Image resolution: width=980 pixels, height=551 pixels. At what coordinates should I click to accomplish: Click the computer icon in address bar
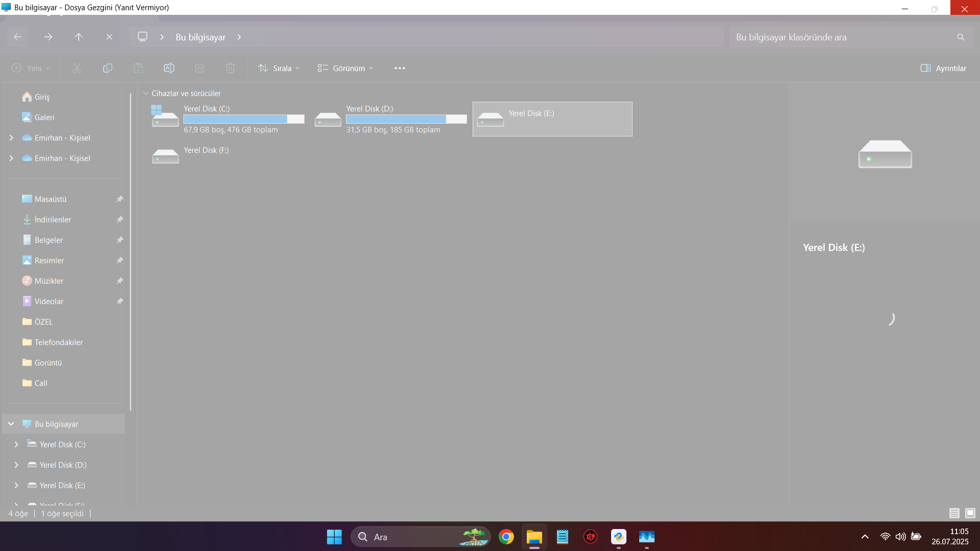pos(143,37)
